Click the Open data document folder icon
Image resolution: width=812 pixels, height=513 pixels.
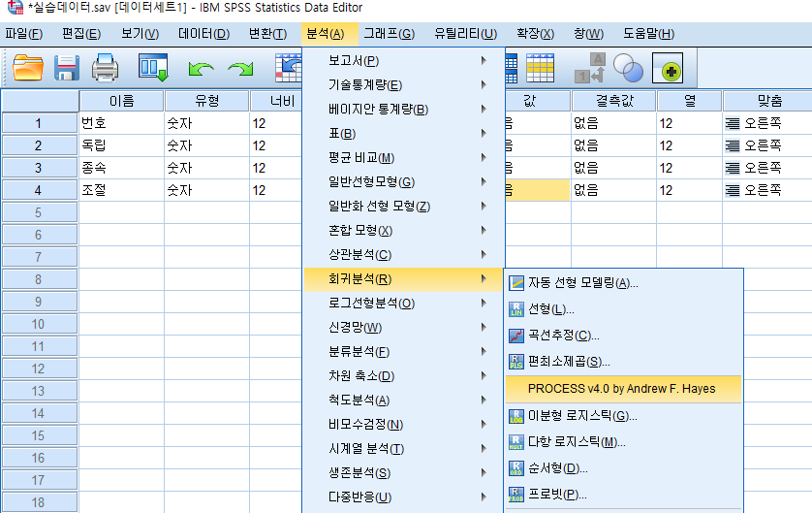point(28,68)
